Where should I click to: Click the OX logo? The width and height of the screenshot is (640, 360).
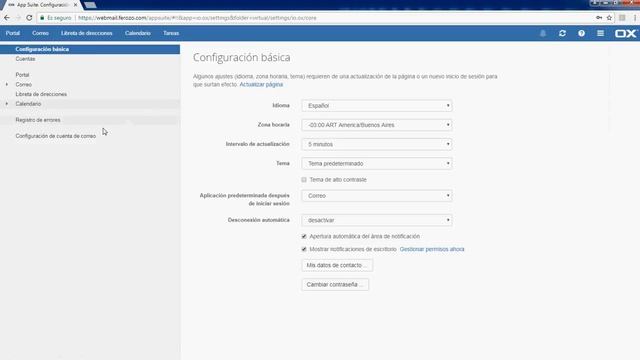coord(625,33)
